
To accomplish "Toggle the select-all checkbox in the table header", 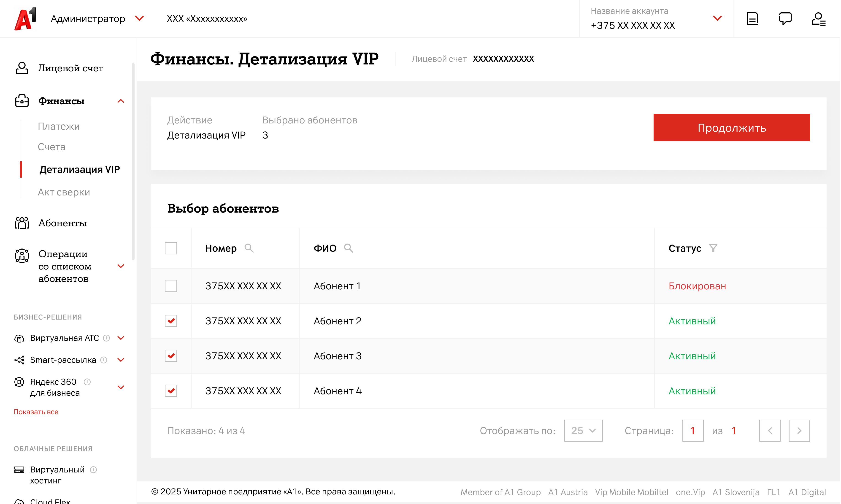I will (171, 248).
